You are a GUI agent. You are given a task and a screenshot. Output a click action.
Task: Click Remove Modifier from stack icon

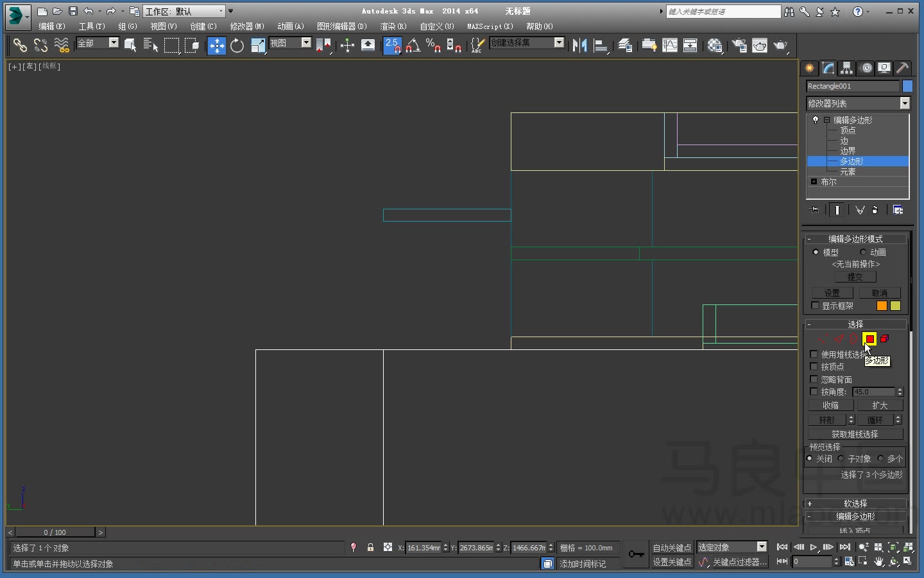point(875,210)
